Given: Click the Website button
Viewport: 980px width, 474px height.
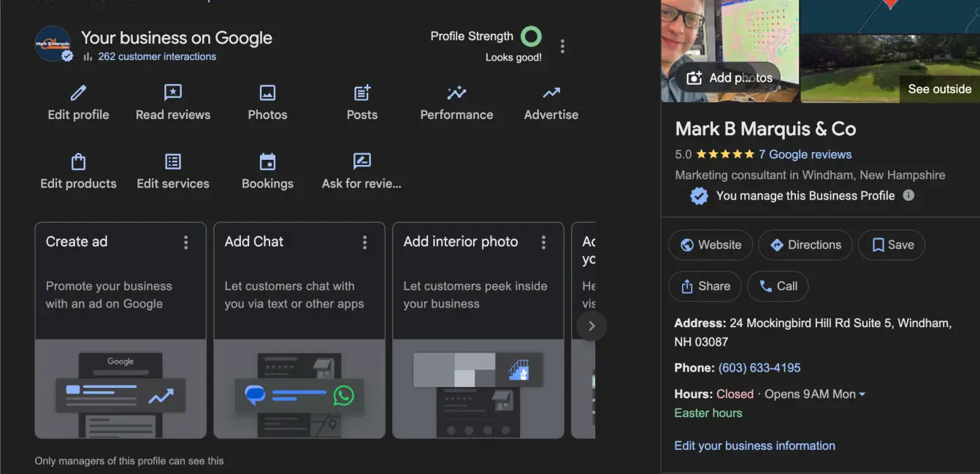Looking at the screenshot, I should [x=711, y=245].
